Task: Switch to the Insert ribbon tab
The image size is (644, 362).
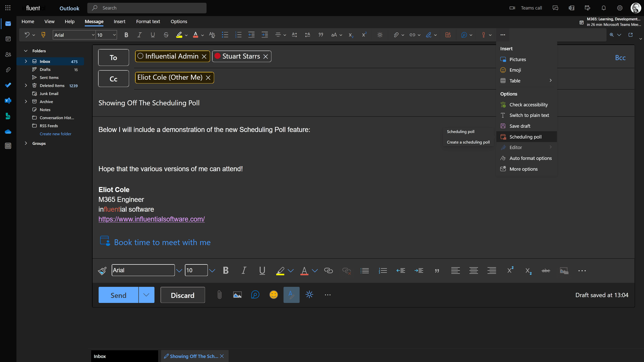Action: [x=119, y=21]
